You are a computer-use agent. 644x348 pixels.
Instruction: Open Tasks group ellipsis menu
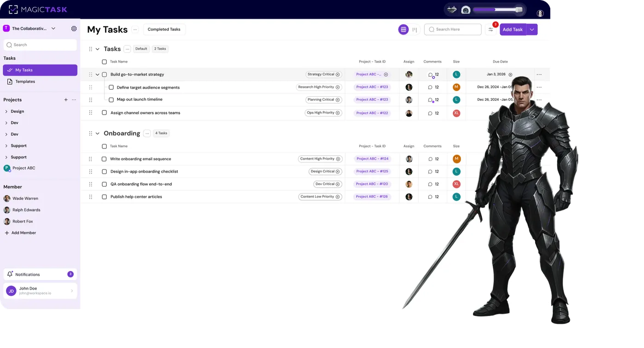point(127,49)
